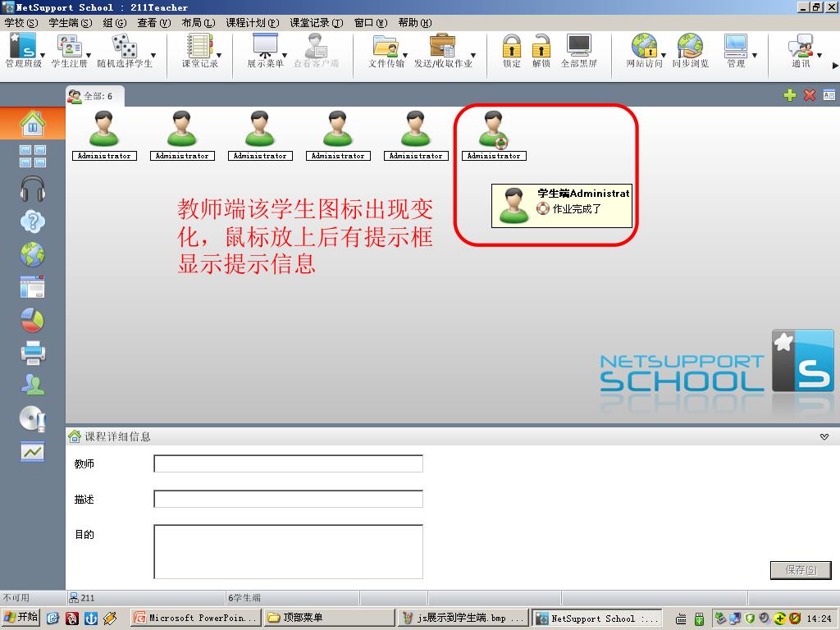Expand the 发送/收取作业 dropdown arrow
Screen dimensions: 840x630
[x=473, y=55]
